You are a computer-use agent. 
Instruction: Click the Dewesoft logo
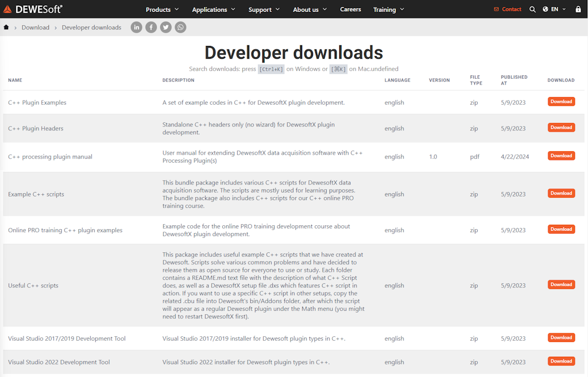[33, 9]
